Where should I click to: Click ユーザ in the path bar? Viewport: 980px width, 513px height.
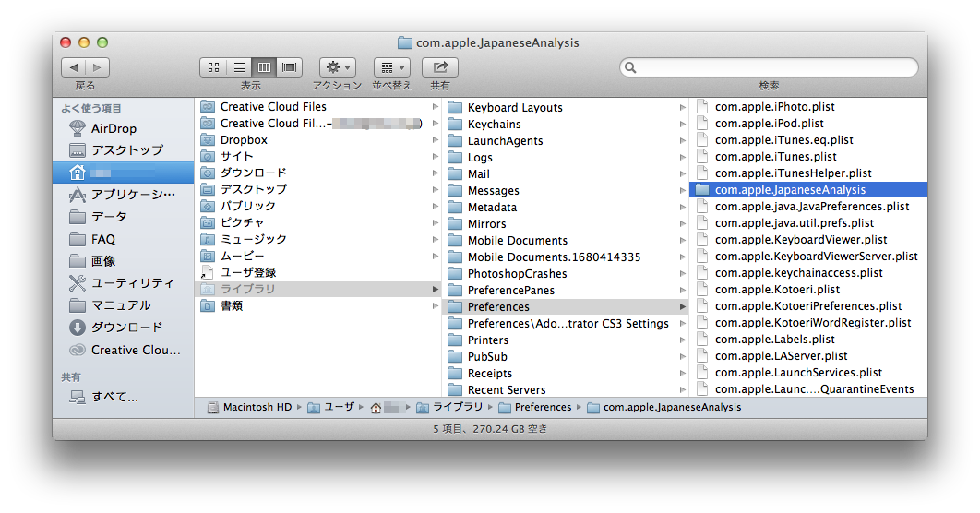point(331,408)
